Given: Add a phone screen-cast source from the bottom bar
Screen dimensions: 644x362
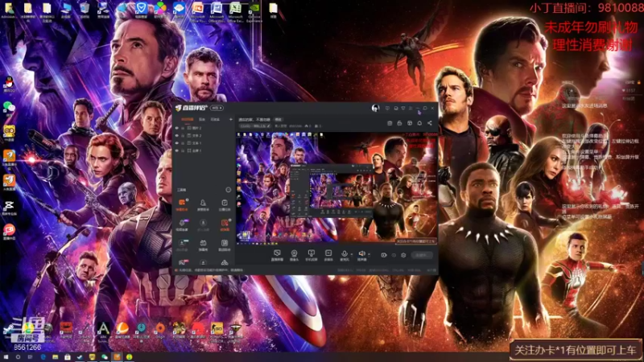Looking at the screenshot, I should point(312,255).
